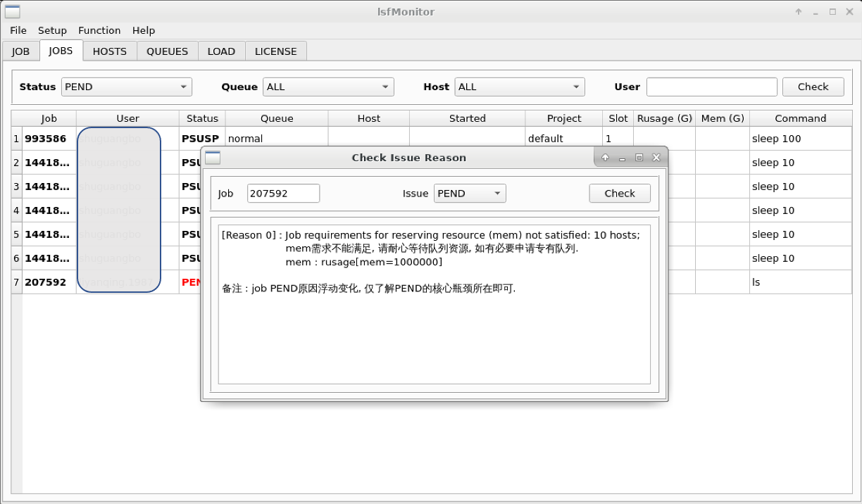The height and width of the screenshot is (504, 862).
Task: Open the Help menu
Action: pos(144,30)
